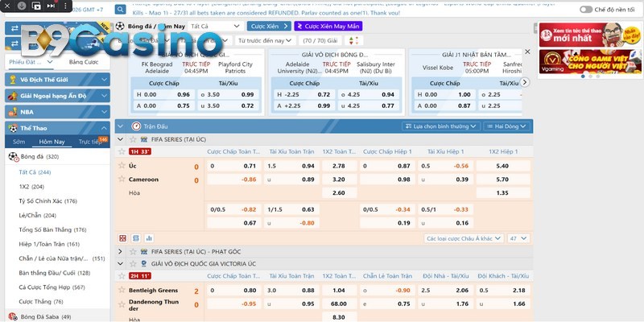The height and width of the screenshot is (322, 644).
Task: Select Hiệp 1/Toàn Trận (161)
Action: point(49,245)
